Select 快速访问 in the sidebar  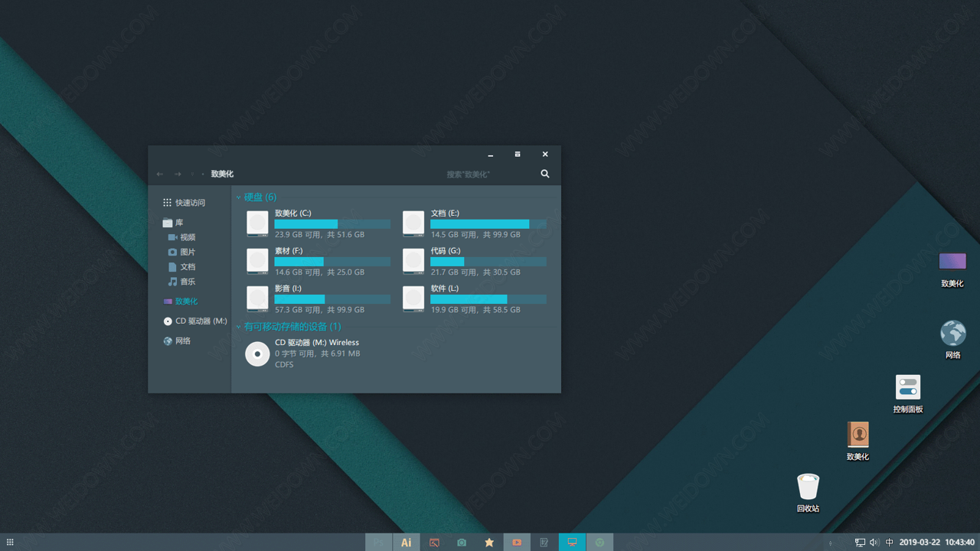(x=185, y=203)
